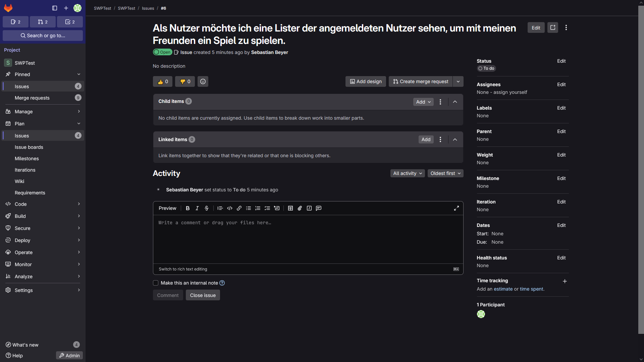644x362 pixels.
Task: Add thumbs up reaction
Action: pos(163,81)
